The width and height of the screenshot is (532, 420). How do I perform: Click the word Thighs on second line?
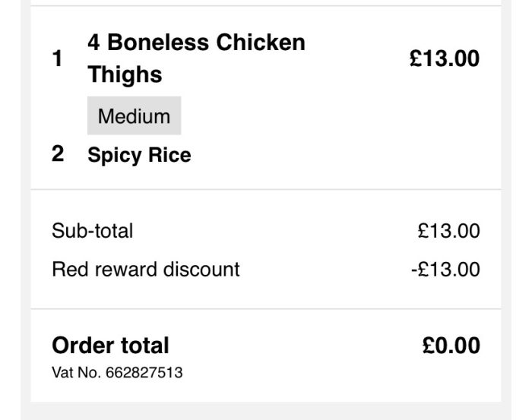click(x=125, y=74)
